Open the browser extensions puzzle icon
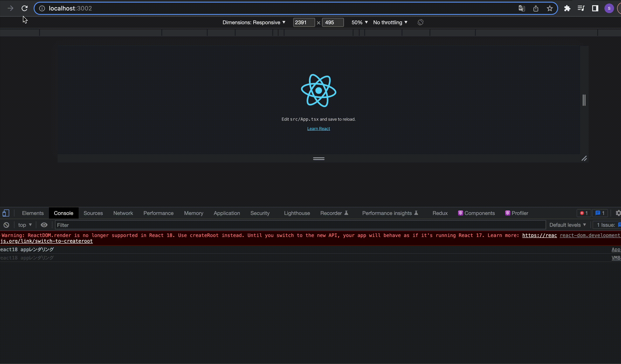The image size is (621, 364). click(x=567, y=8)
